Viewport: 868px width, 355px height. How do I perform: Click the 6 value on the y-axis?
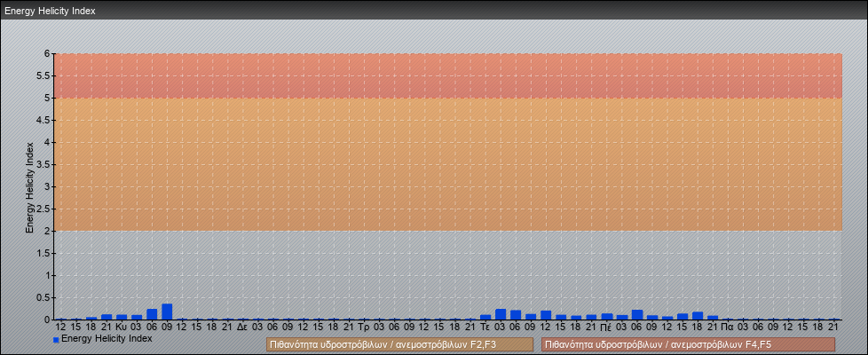tap(48, 53)
